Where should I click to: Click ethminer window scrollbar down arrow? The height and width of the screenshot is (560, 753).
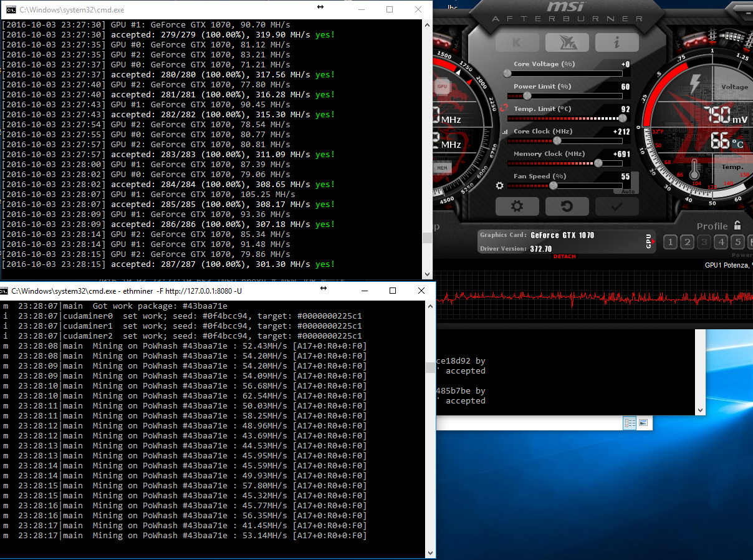tap(430, 552)
